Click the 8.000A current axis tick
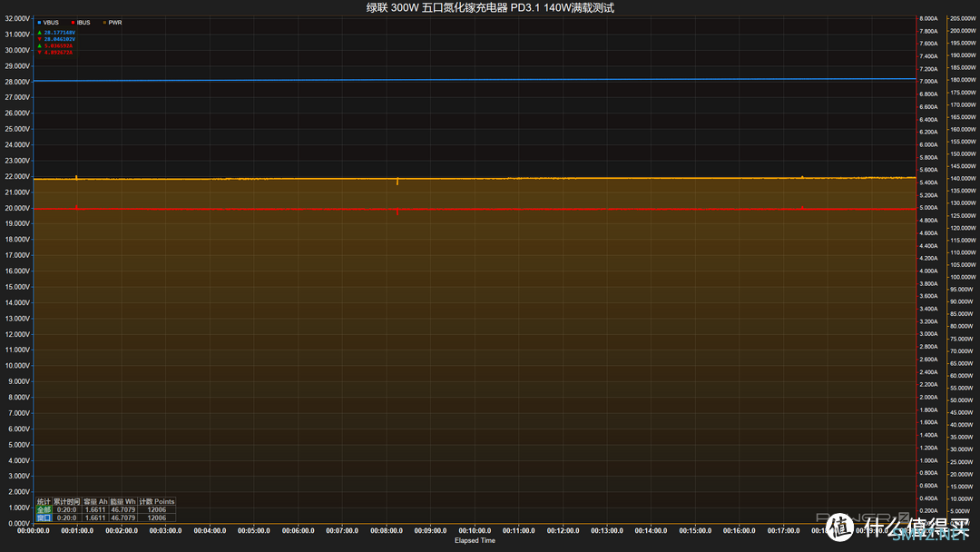Screen dimensions: 980x552 929,19
